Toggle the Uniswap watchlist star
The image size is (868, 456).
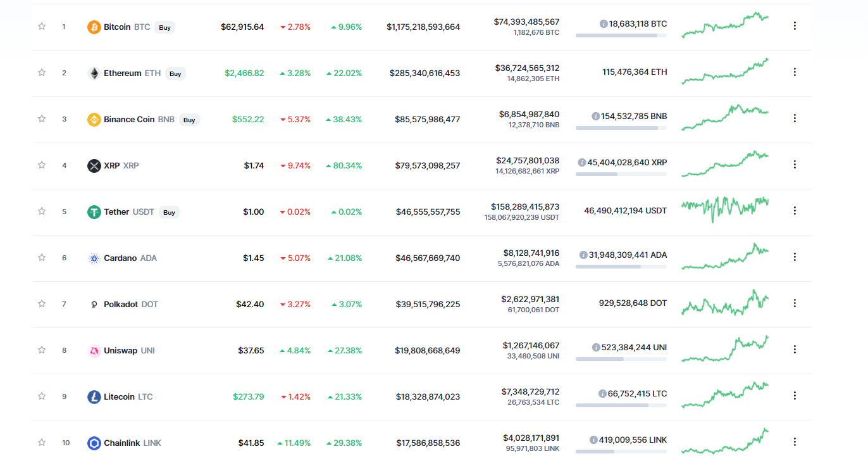[42, 350]
